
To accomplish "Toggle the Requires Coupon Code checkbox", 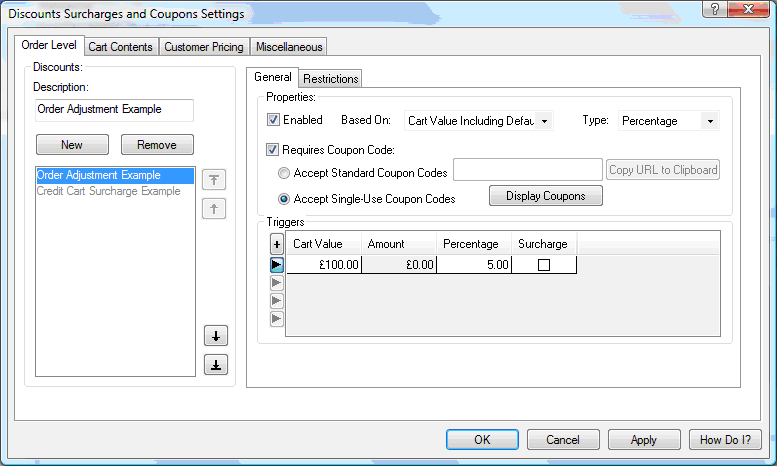I will (273, 151).
